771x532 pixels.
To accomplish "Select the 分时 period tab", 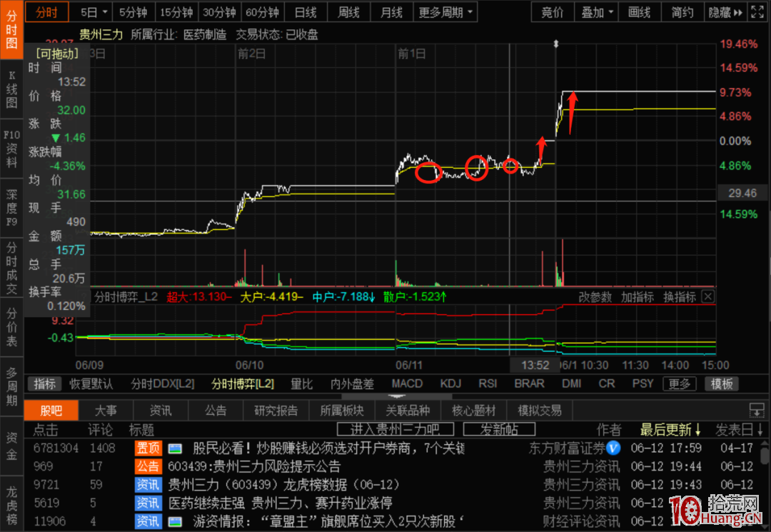I will point(46,12).
